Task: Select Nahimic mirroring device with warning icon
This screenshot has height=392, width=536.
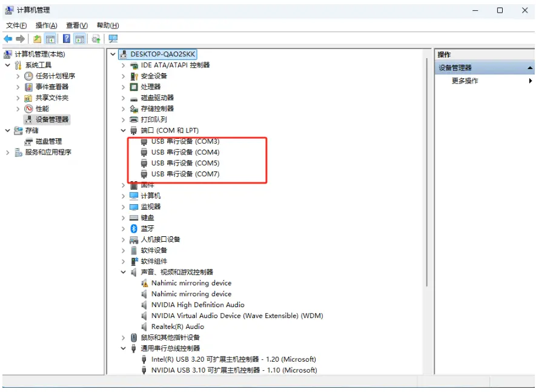Action: [191, 283]
